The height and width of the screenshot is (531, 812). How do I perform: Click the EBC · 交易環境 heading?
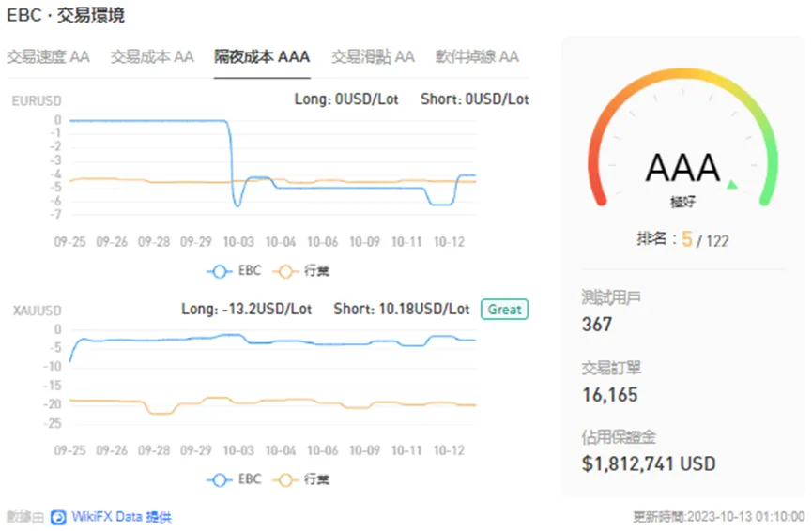[66, 15]
